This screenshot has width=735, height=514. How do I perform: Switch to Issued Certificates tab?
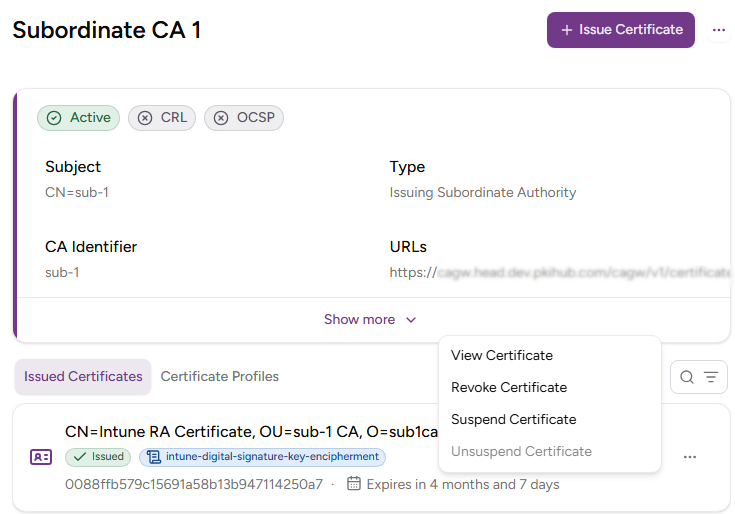83,377
